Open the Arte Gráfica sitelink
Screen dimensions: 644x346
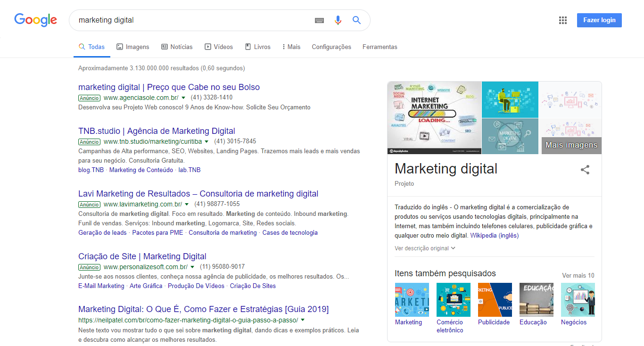pyautogui.click(x=146, y=286)
